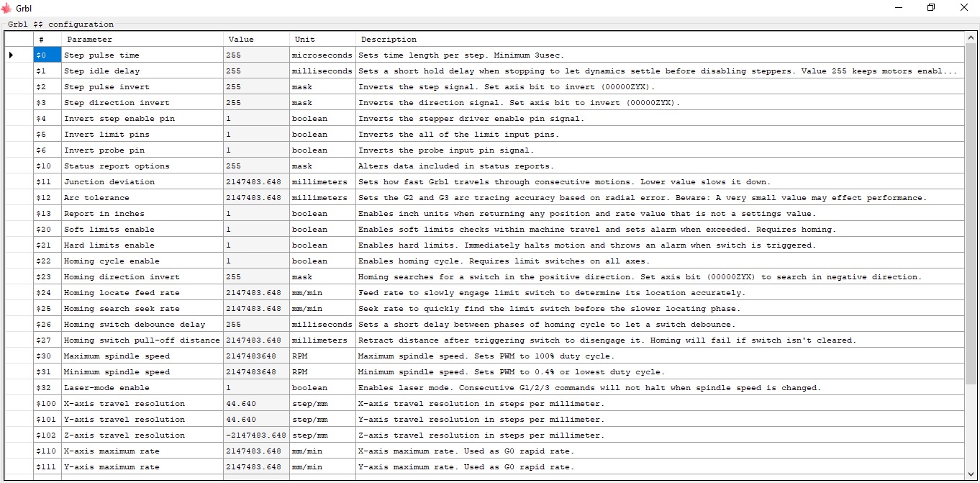Edit Homing switch debounce delay value
The image size is (980, 483).
click(x=256, y=325)
